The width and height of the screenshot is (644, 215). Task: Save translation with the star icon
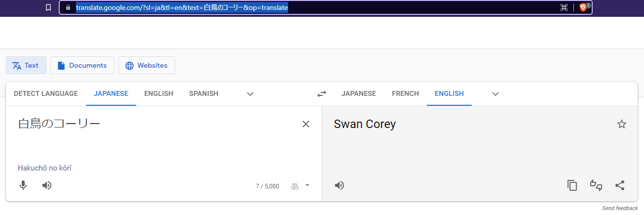(621, 124)
